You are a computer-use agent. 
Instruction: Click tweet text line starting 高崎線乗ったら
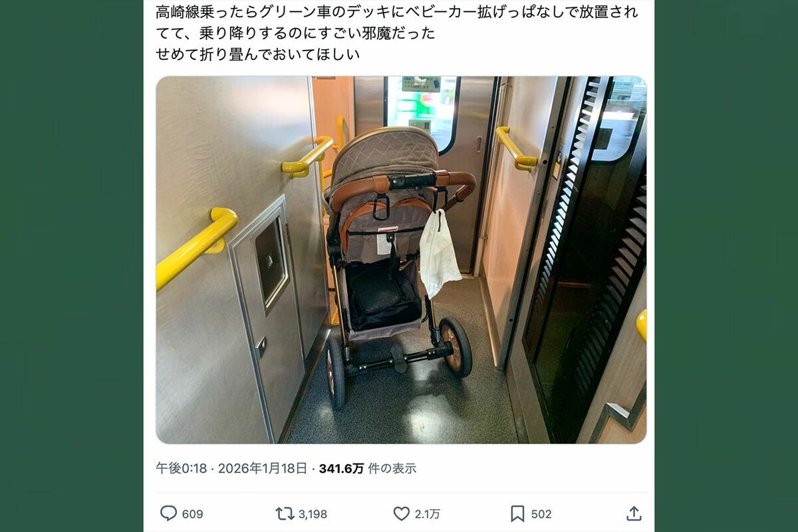(397, 12)
